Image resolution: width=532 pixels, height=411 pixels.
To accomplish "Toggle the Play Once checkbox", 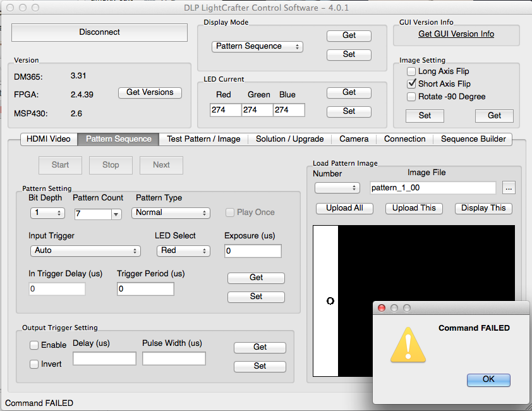I will tap(230, 212).
